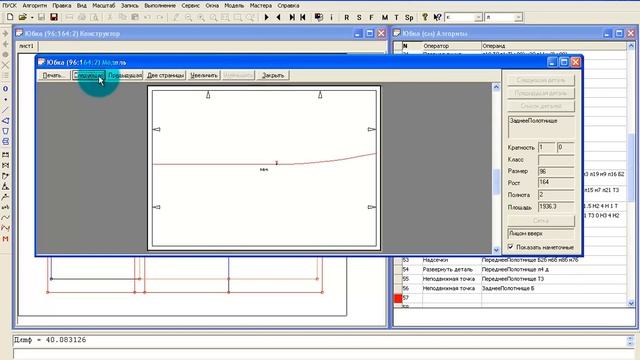Click the Следующая page button
Screen dimensions: 640x360
click(89, 75)
